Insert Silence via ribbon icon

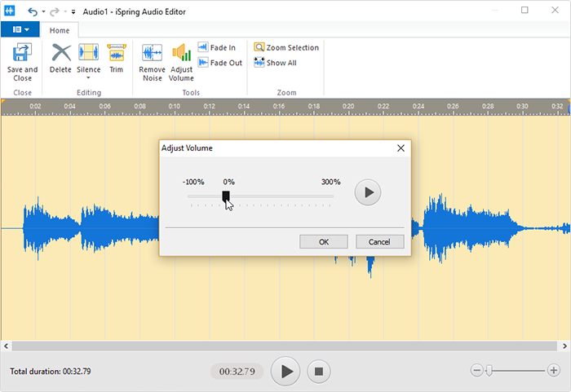click(x=88, y=53)
